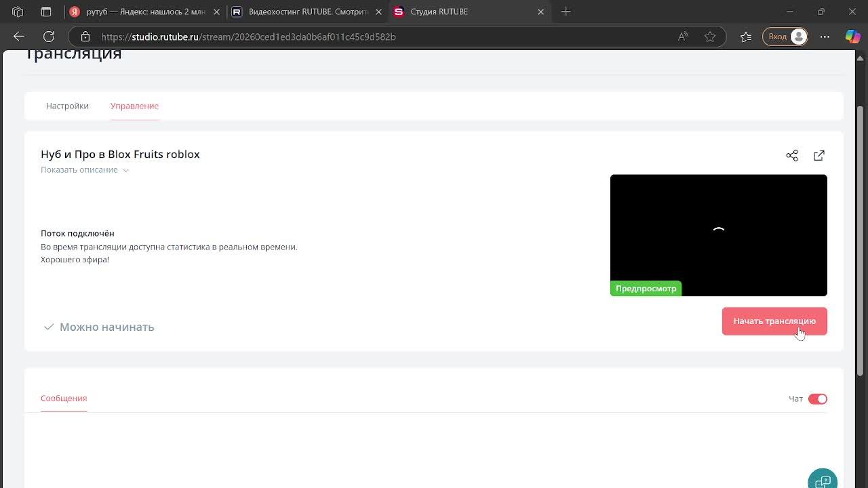Close the Yandex search tab
This screenshot has height=488, width=868.
[216, 12]
